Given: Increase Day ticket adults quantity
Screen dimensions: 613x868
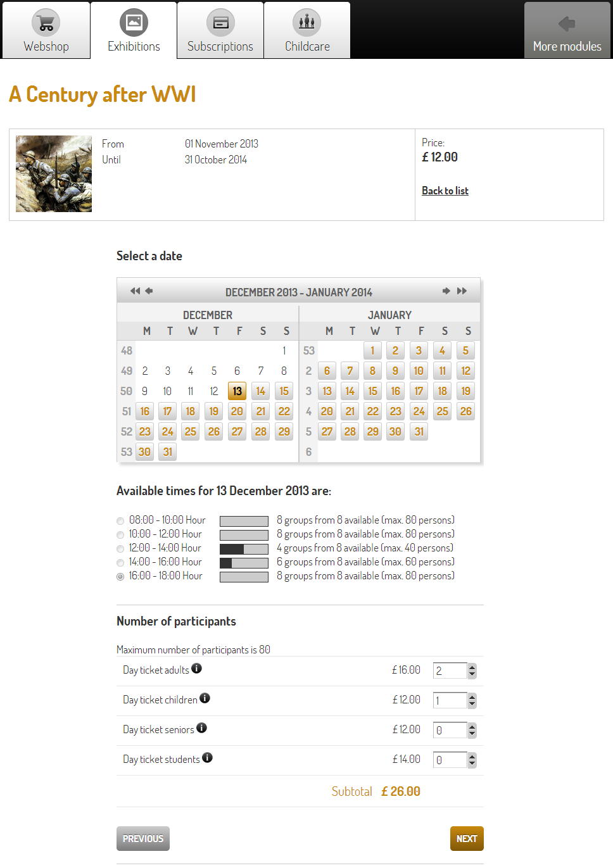Looking at the screenshot, I should click(472, 667).
